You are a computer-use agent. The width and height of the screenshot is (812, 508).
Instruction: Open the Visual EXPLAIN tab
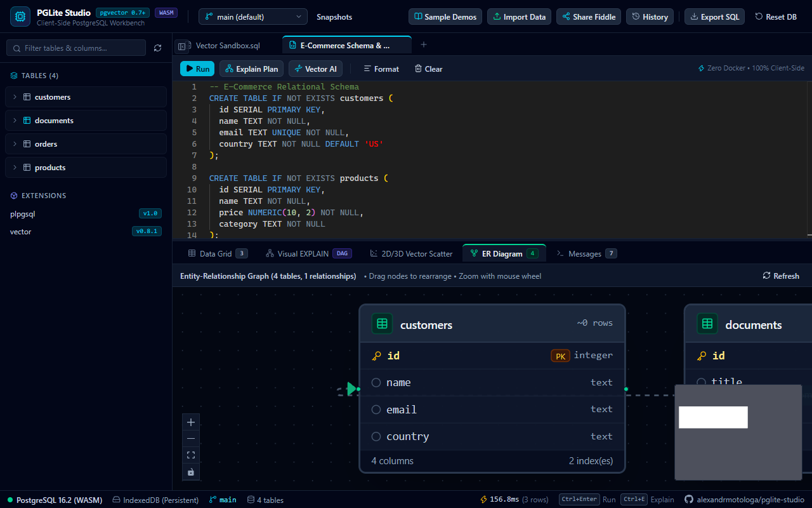tap(309, 253)
